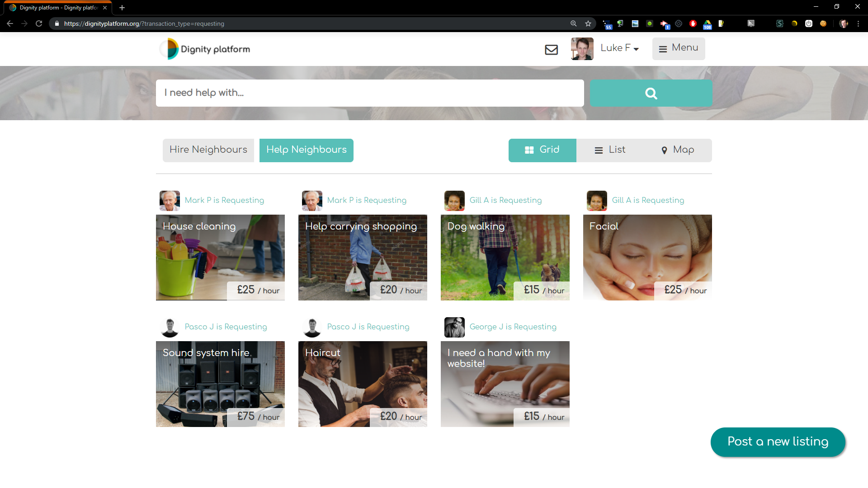Screen dimensions: 868x488
Task: Click the I need help with search field
Action: [369, 93]
